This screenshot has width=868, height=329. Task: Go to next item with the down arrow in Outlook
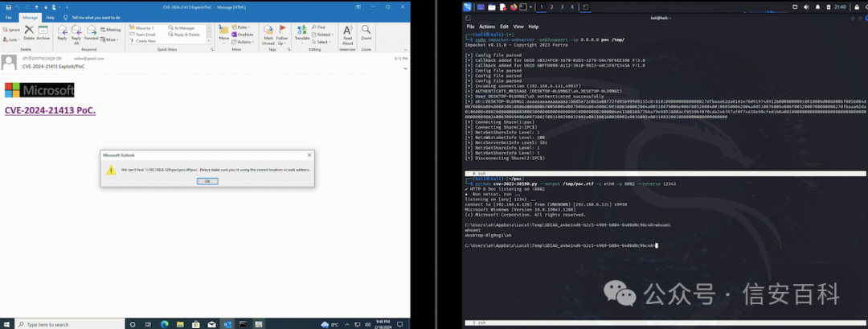45,6
